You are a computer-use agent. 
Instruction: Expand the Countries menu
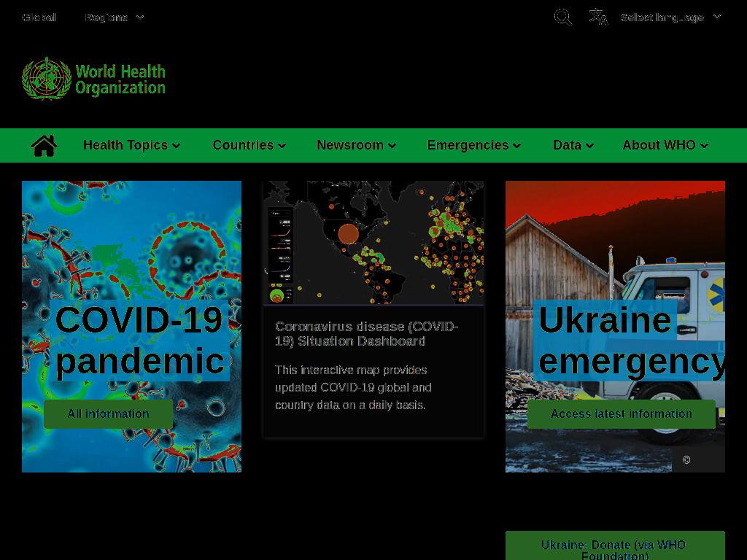click(249, 145)
